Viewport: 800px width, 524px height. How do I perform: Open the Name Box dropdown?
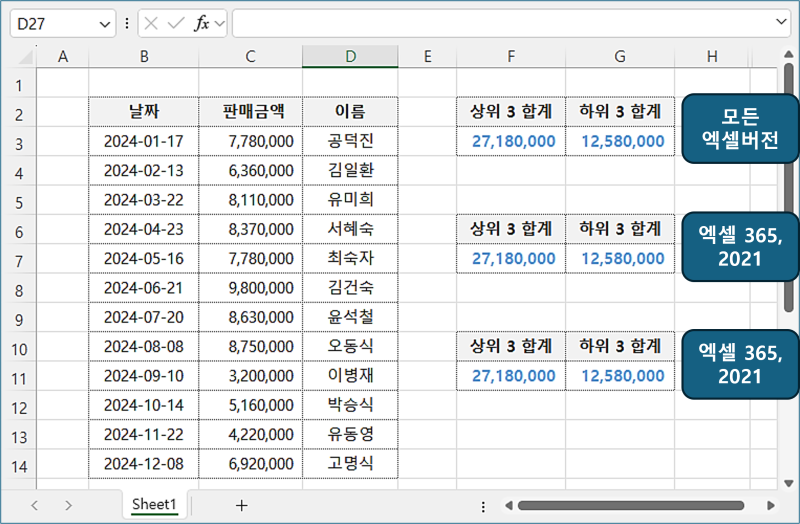coord(106,23)
